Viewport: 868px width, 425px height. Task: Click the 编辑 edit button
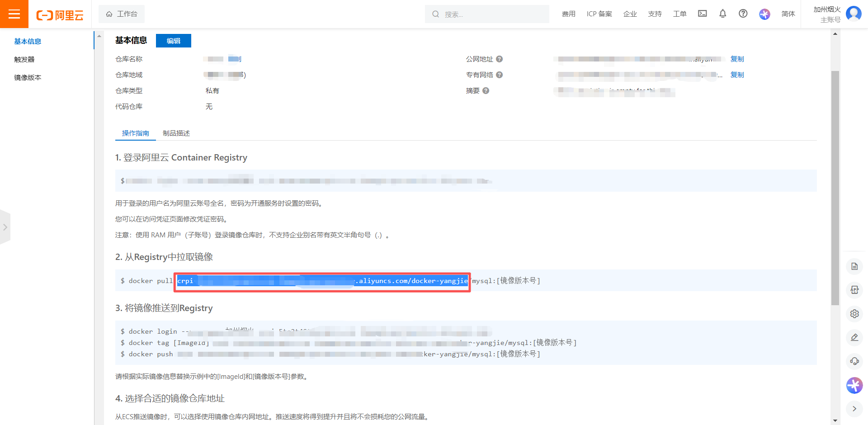click(x=174, y=41)
